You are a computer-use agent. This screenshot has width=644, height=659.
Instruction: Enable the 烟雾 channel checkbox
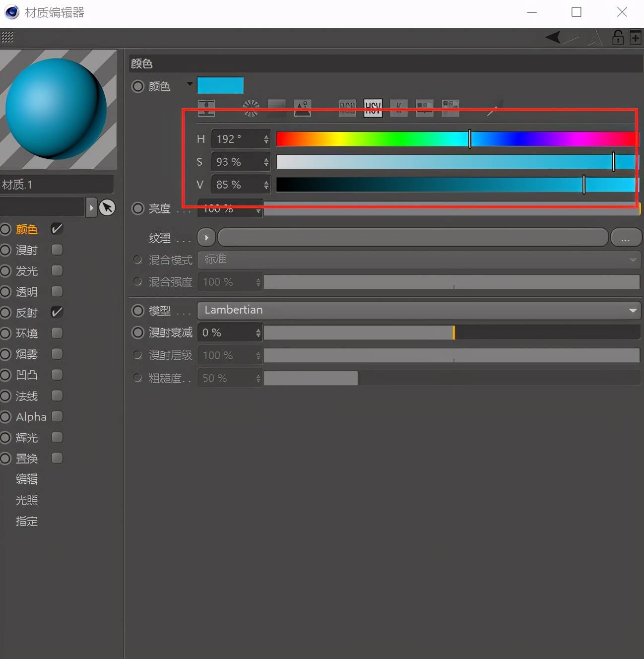57,354
